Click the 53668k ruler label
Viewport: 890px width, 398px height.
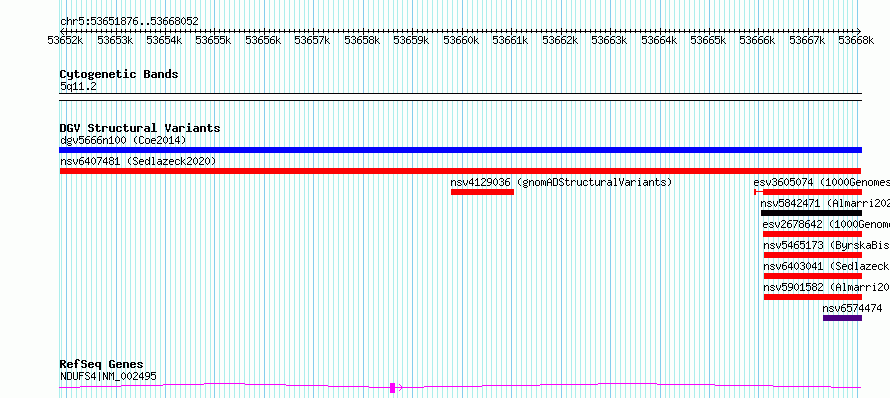coord(857,40)
